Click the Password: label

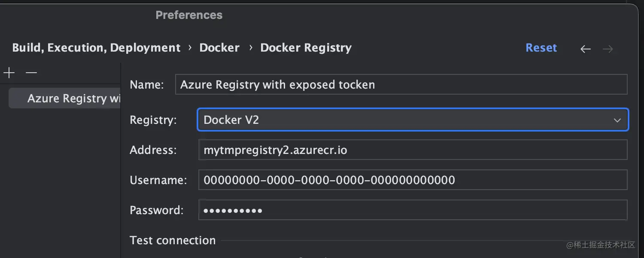click(156, 210)
